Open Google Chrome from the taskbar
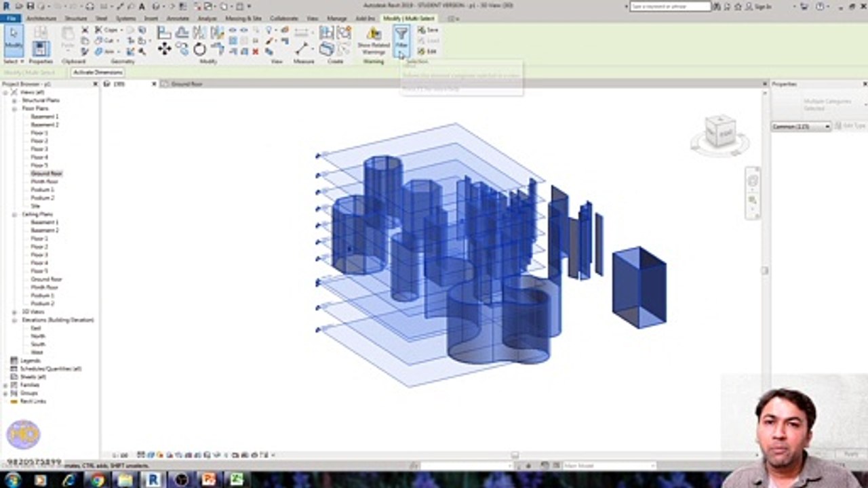Image resolution: width=868 pixels, height=488 pixels. (98, 480)
